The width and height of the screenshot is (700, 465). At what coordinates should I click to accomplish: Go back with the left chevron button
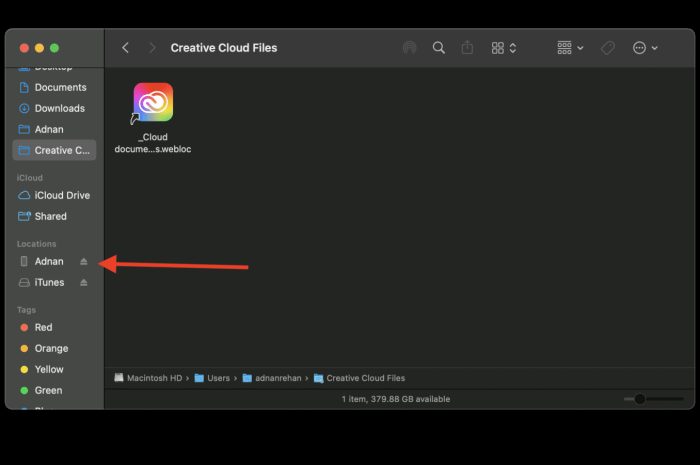pos(125,48)
